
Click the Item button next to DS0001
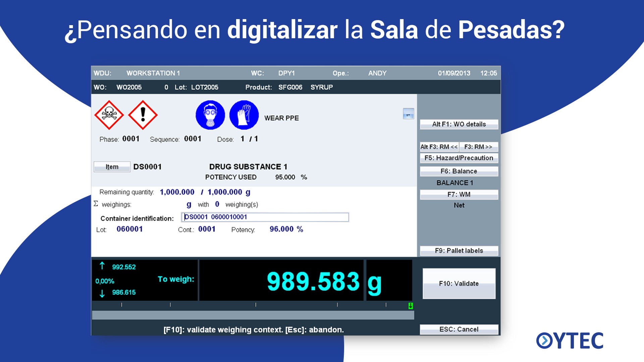pyautogui.click(x=112, y=167)
